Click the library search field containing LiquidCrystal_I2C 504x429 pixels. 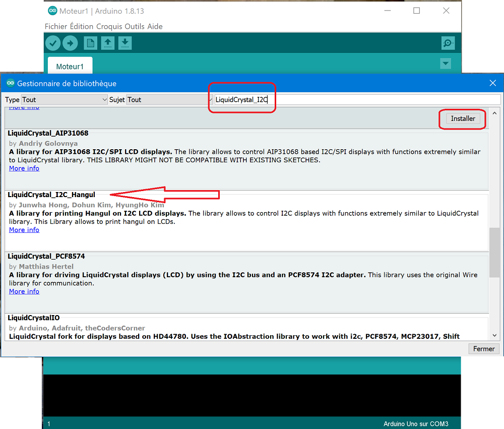pos(357,100)
